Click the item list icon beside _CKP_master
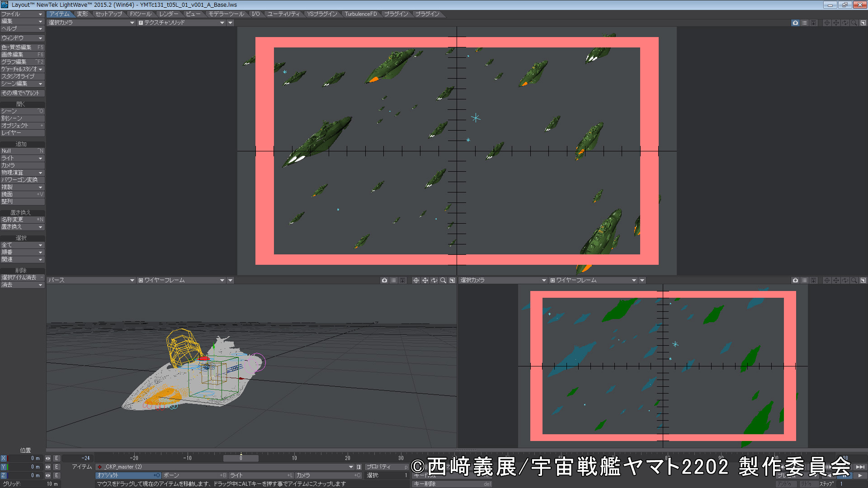868x488 pixels. pyautogui.click(x=359, y=467)
